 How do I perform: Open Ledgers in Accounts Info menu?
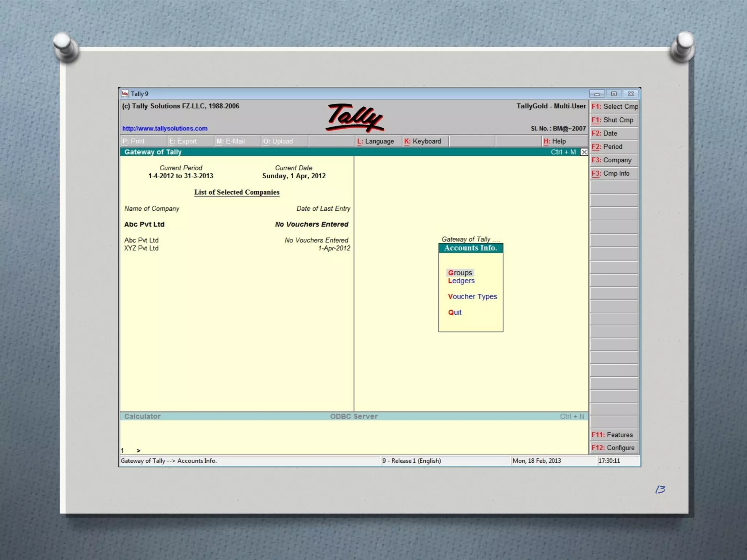pos(461,281)
